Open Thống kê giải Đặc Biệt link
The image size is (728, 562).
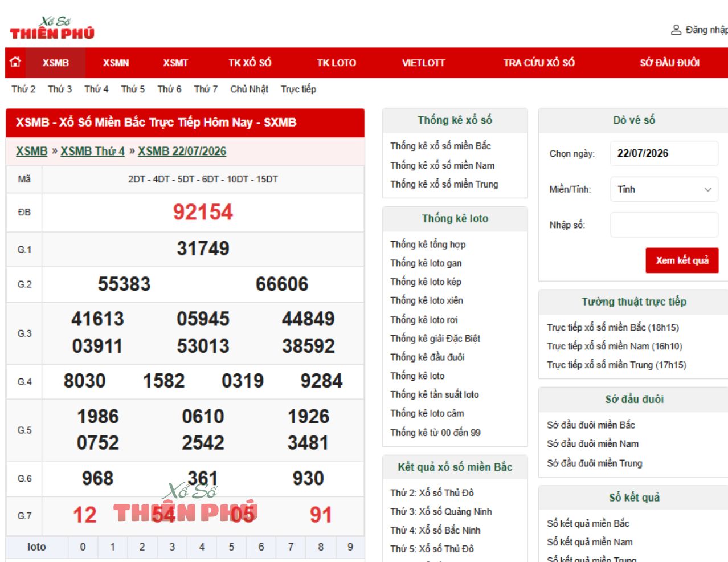[x=435, y=339]
